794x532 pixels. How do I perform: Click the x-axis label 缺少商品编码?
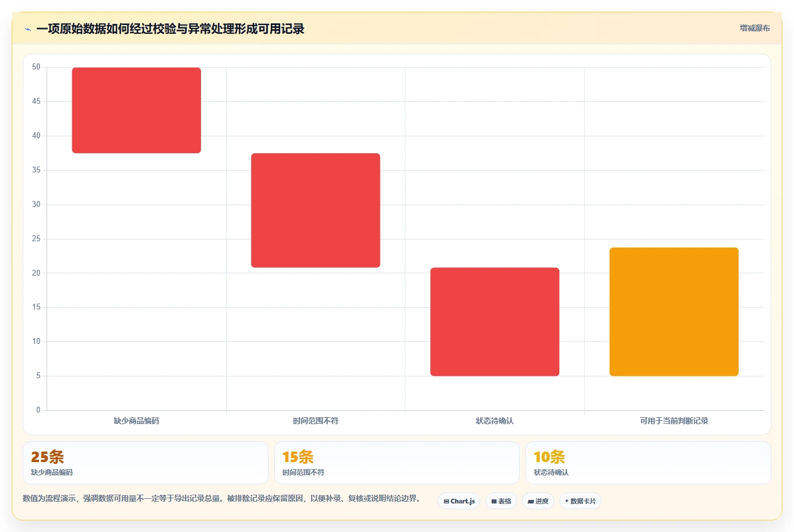136,421
